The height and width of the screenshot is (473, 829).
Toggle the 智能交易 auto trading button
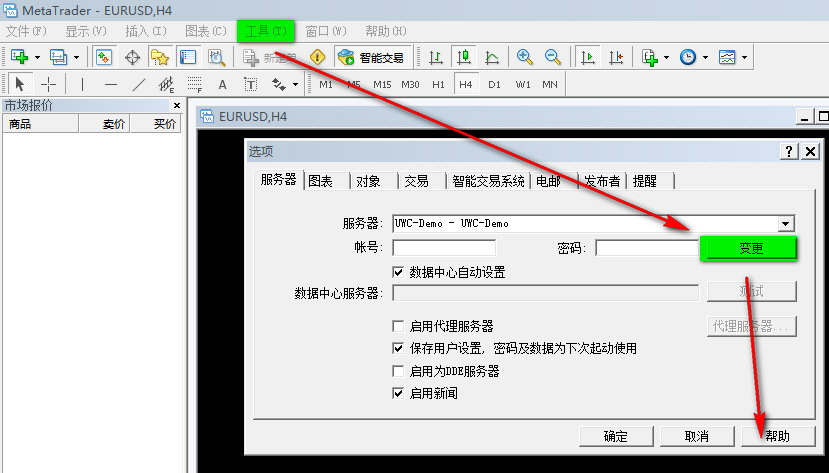pos(372,57)
